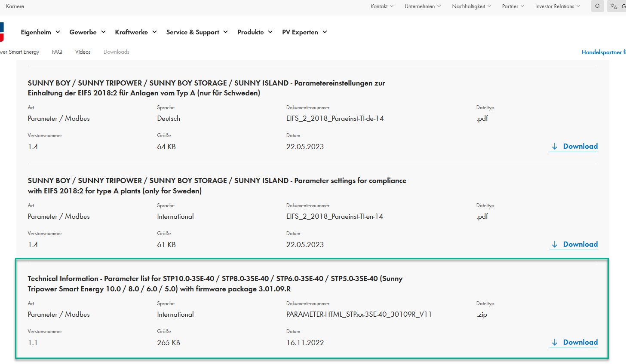
Task: Click the title 'Parameter settings for compliance with EIFS'
Action: (217, 186)
